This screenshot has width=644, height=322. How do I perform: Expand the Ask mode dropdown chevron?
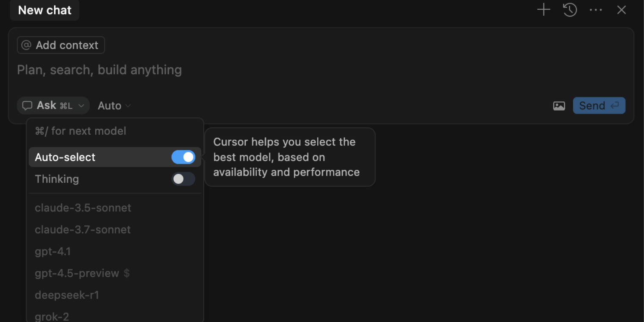click(x=81, y=106)
